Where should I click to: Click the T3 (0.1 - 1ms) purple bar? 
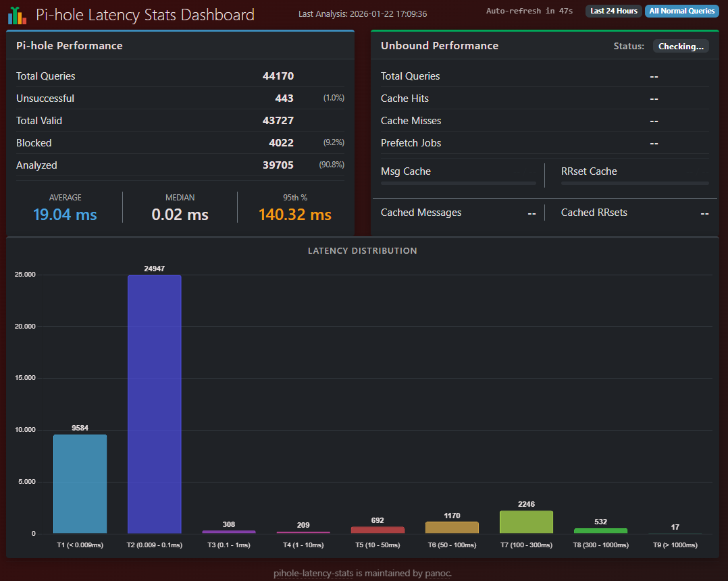pyautogui.click(x=228, y=532)
